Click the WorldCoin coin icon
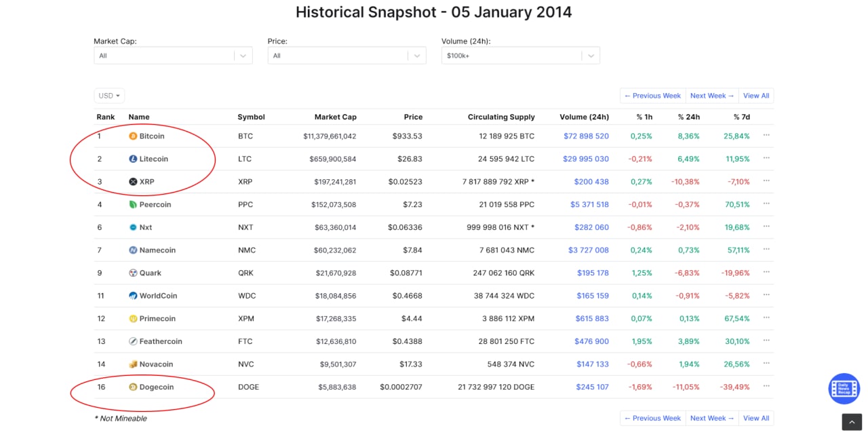 point(133,296)
